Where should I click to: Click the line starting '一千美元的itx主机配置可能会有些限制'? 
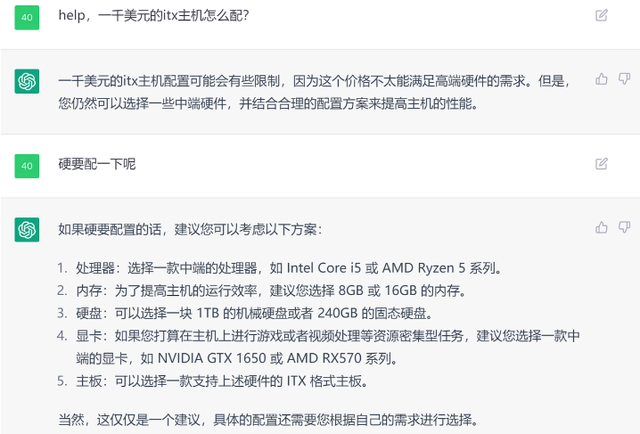(x=313, y=81)
